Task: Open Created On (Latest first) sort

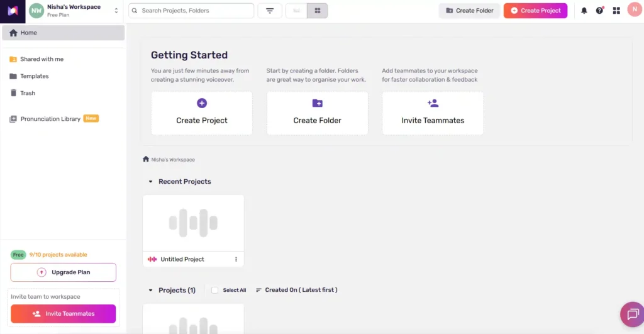Action: pos(297,290)
